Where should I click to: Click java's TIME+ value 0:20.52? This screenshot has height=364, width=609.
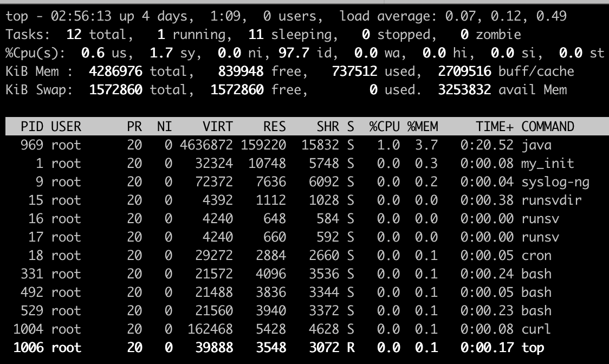pos(487,145)
